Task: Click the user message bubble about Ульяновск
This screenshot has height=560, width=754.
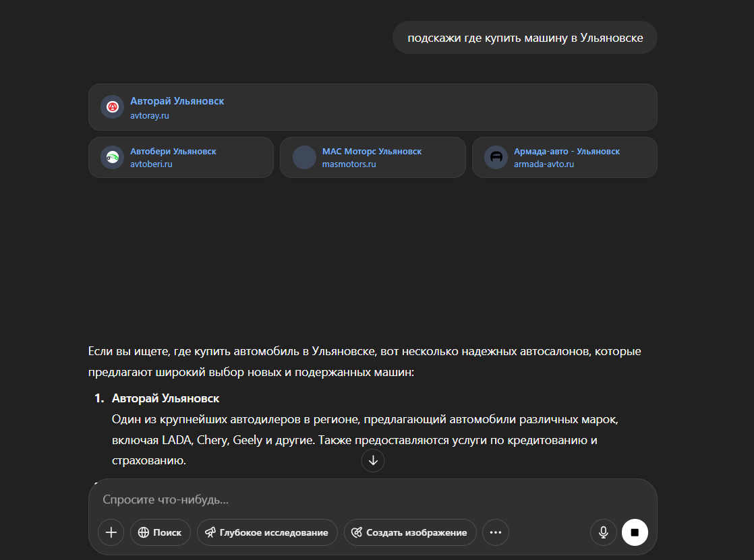Action: [x=525, y=38]
